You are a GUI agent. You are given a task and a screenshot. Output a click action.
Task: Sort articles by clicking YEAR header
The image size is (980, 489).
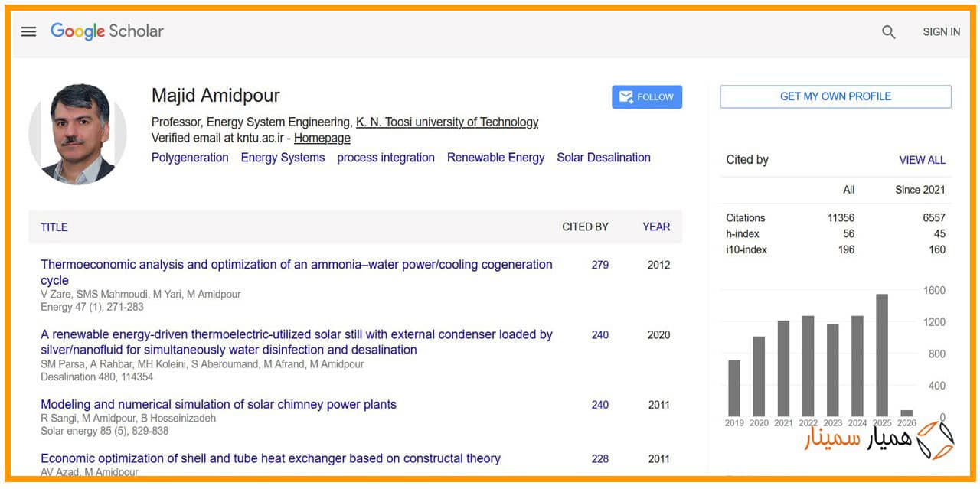pos(655,227)
